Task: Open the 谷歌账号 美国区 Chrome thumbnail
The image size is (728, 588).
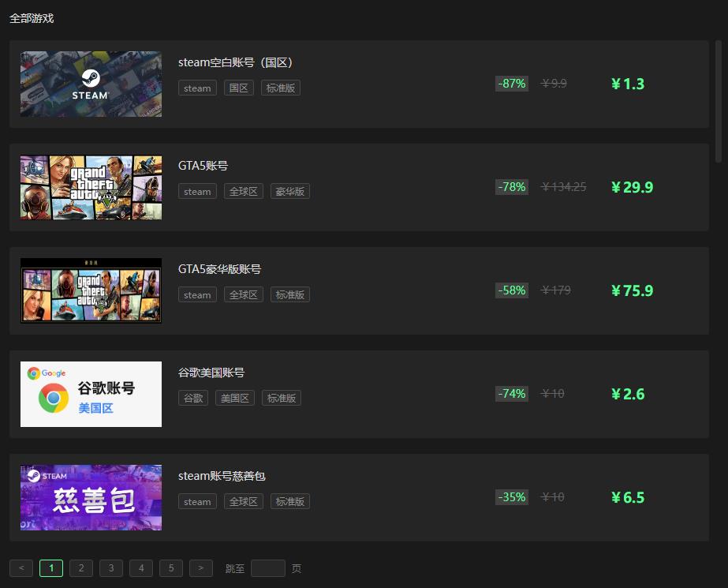Action: coord(91,395)
